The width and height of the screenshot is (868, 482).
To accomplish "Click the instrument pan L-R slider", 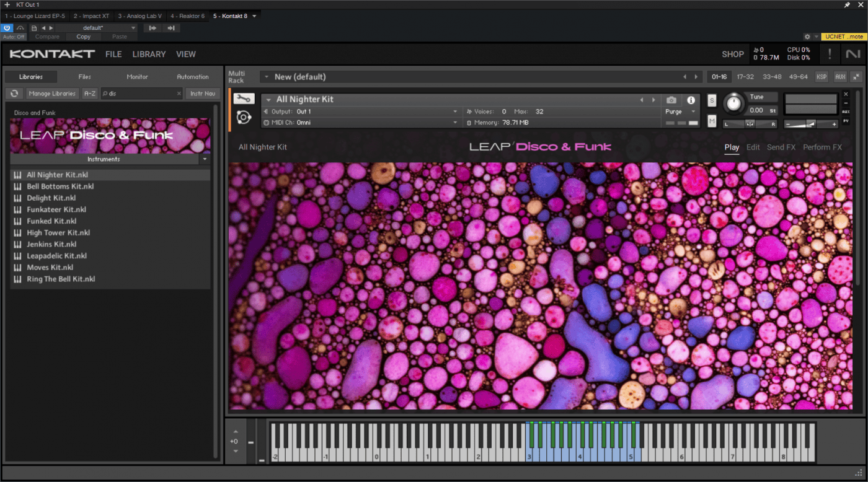I will coord(750,124).
